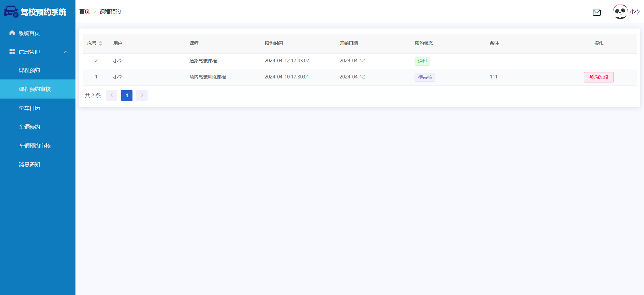The height and width of the screenshot is (295, 644).
Task: Click the 开始日期 column header
Action: pos(348,43)
